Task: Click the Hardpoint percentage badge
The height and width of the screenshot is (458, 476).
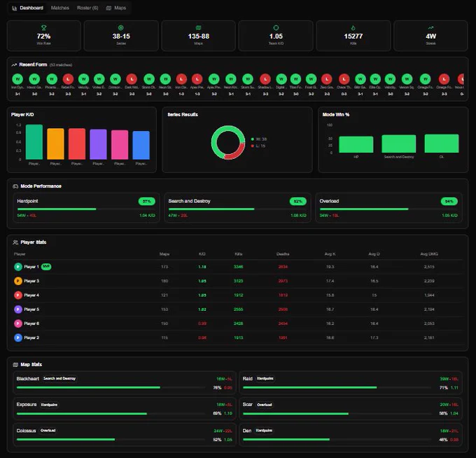Action: pyautogui.click(x=147, y=201)
